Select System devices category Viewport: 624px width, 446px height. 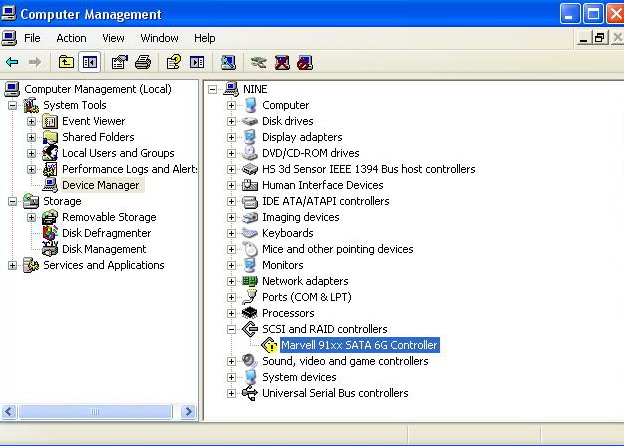(x=299, y=377)
